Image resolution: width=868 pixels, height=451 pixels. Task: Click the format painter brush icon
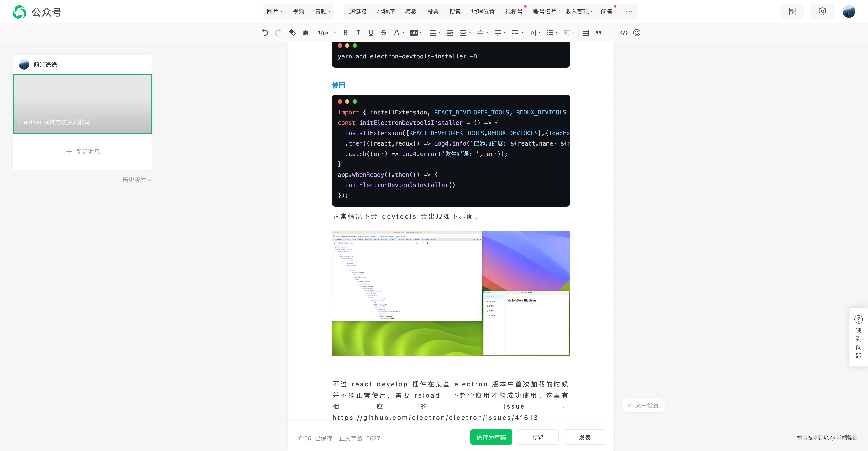[305, 33]
